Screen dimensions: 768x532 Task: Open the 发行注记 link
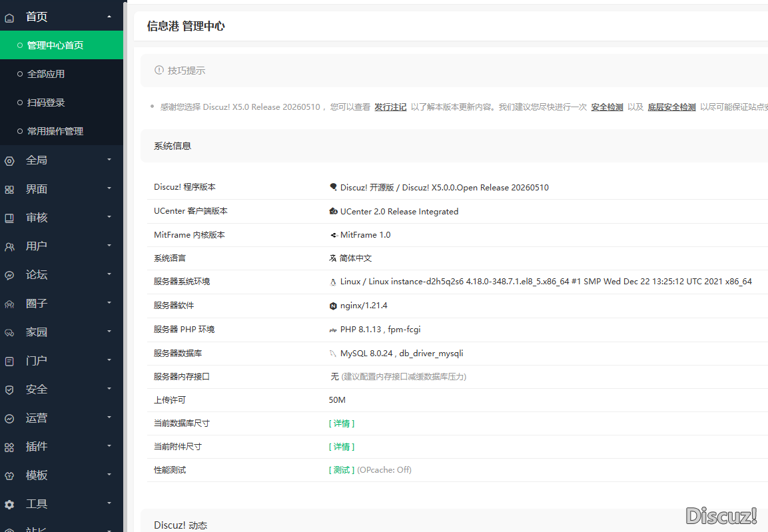point(390,107)
